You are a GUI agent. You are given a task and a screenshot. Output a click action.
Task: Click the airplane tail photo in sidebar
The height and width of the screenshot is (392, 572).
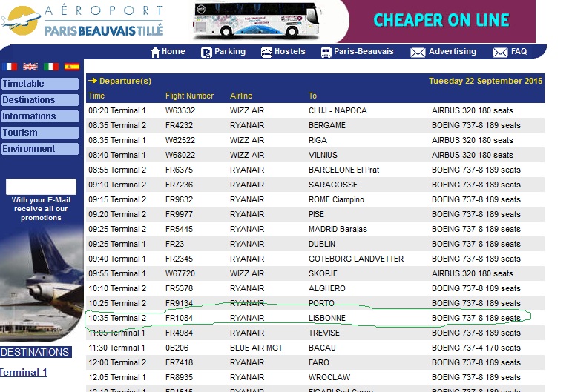[x=42, y=282]
